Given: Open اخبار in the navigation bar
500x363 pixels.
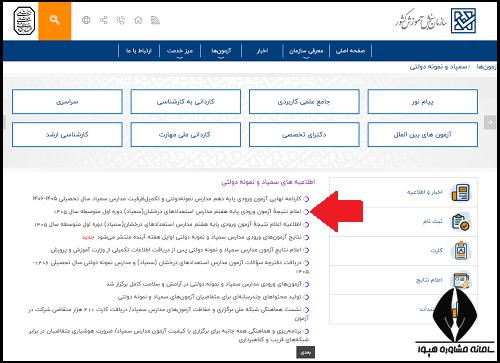Looking at the screenshot, I should coord(262,51).
